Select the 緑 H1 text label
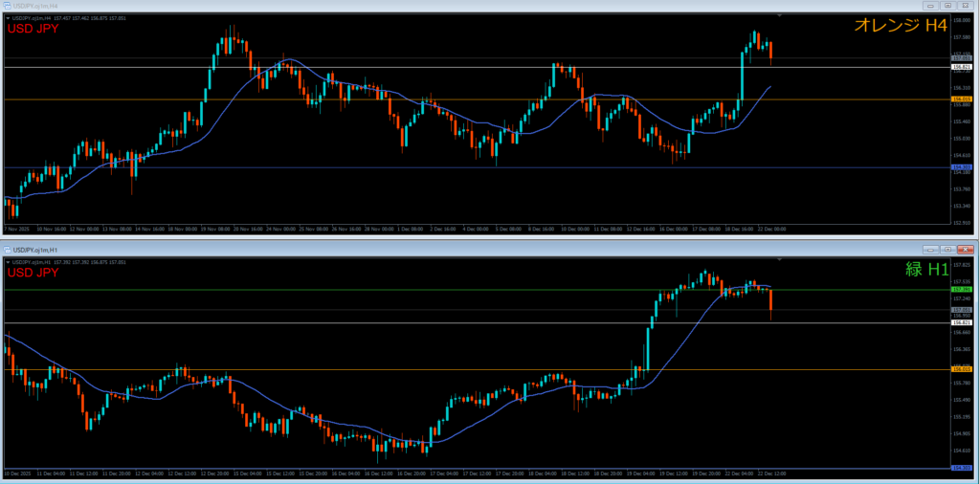 (926, 270)
